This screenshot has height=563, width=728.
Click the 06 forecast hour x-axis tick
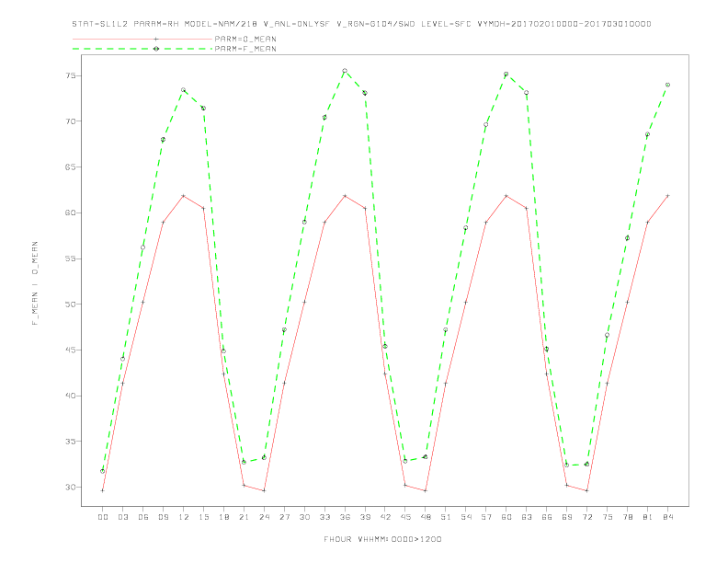143,517
